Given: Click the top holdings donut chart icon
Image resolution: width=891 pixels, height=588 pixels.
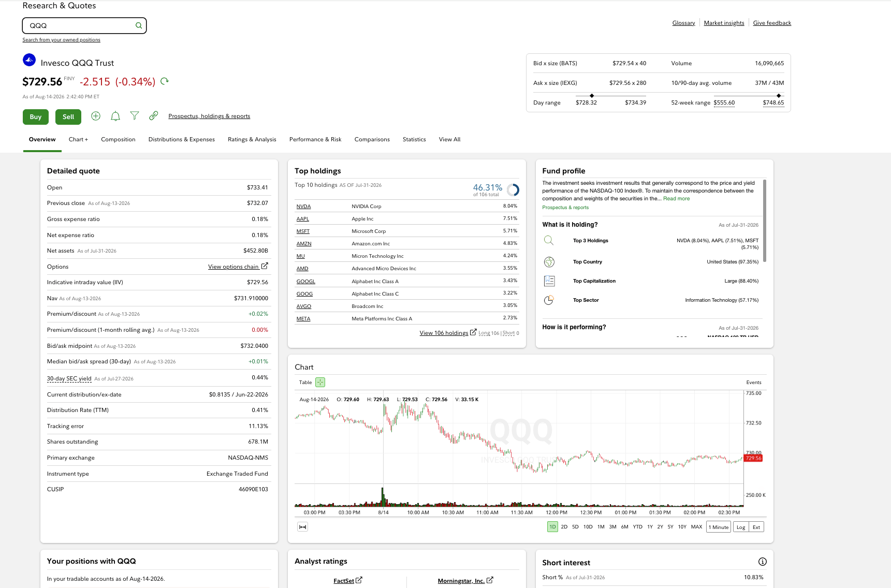Looking at the screenshot, I should pos(513,190).
